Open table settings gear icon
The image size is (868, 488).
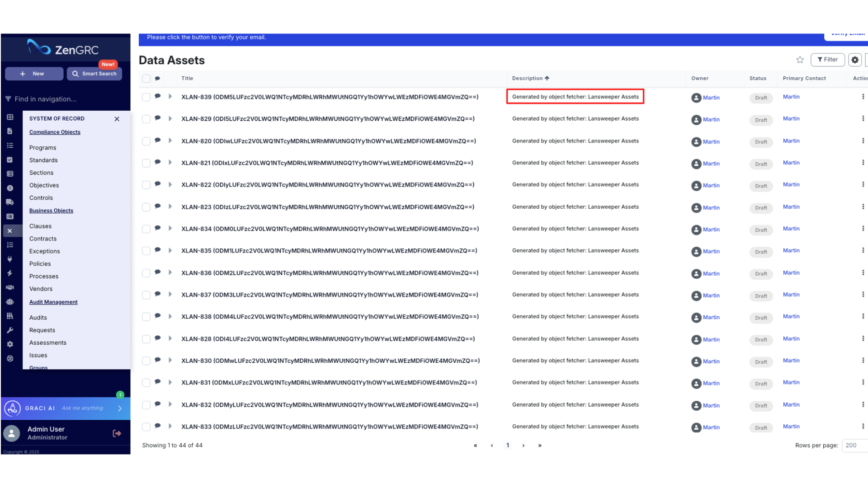(x=854, y=60)
